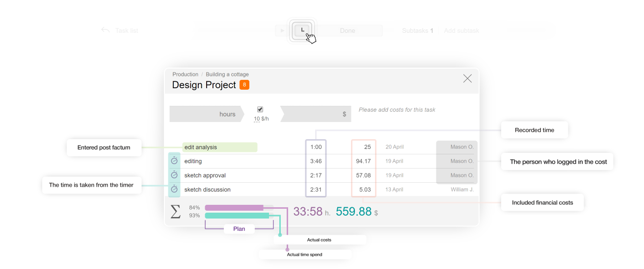Click the 13 April date
Screen dimensions: 644x269
click(395, 190)
